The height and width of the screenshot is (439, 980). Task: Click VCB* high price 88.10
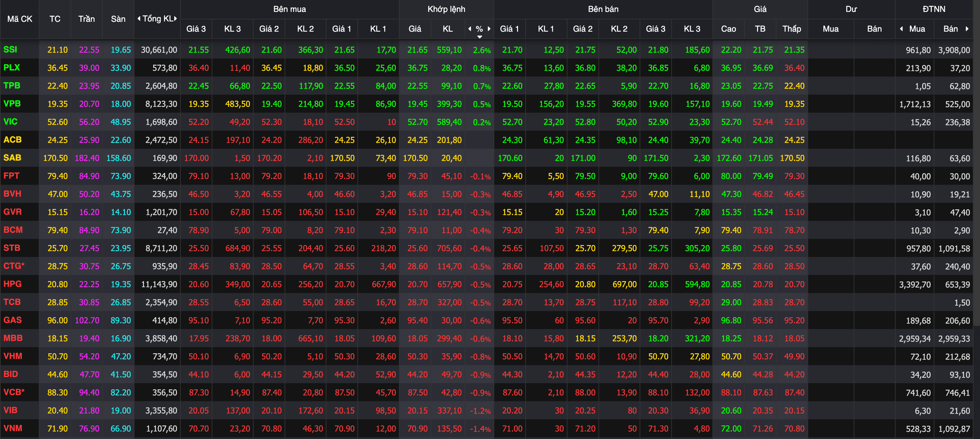[x=731, y=392]
